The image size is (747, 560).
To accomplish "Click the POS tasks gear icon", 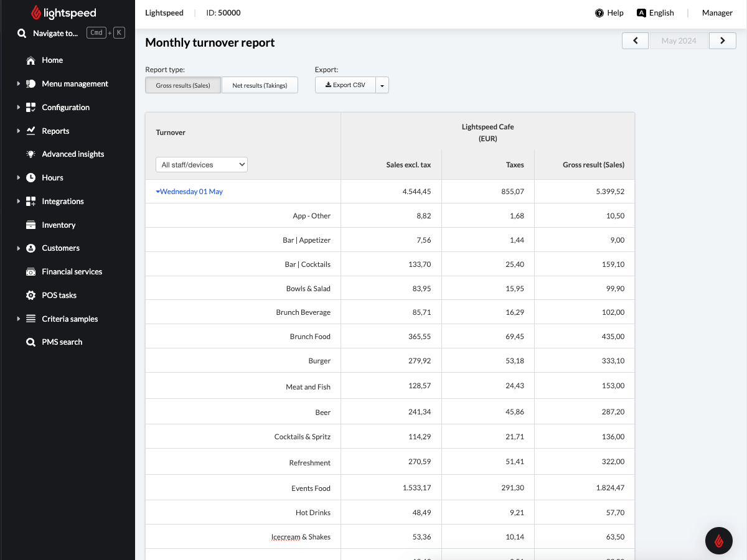I will point(31,296).
